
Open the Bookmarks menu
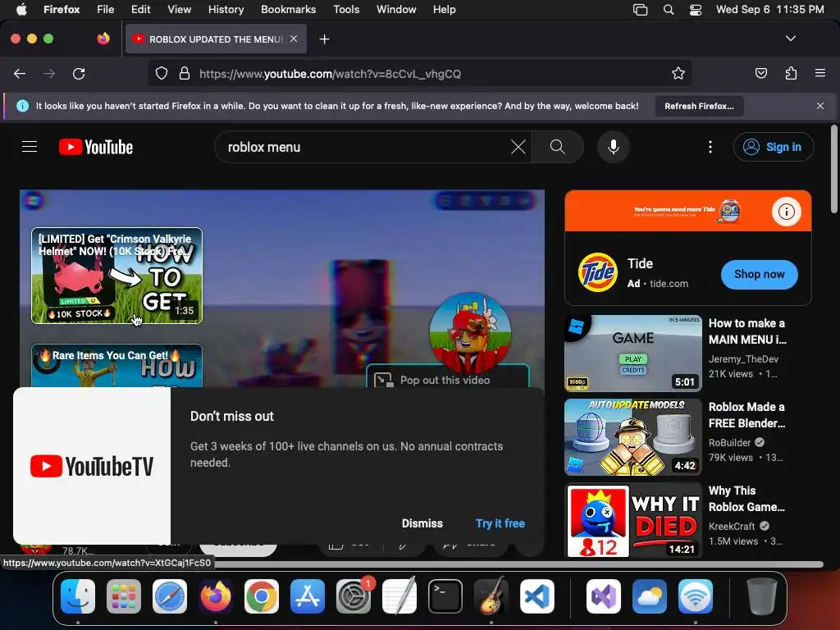[288, 9]
